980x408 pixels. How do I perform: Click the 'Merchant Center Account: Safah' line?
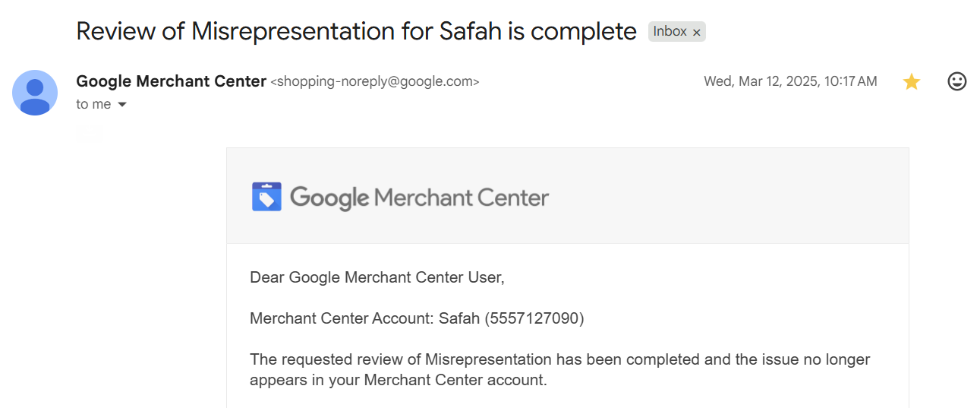coord(417,318)
